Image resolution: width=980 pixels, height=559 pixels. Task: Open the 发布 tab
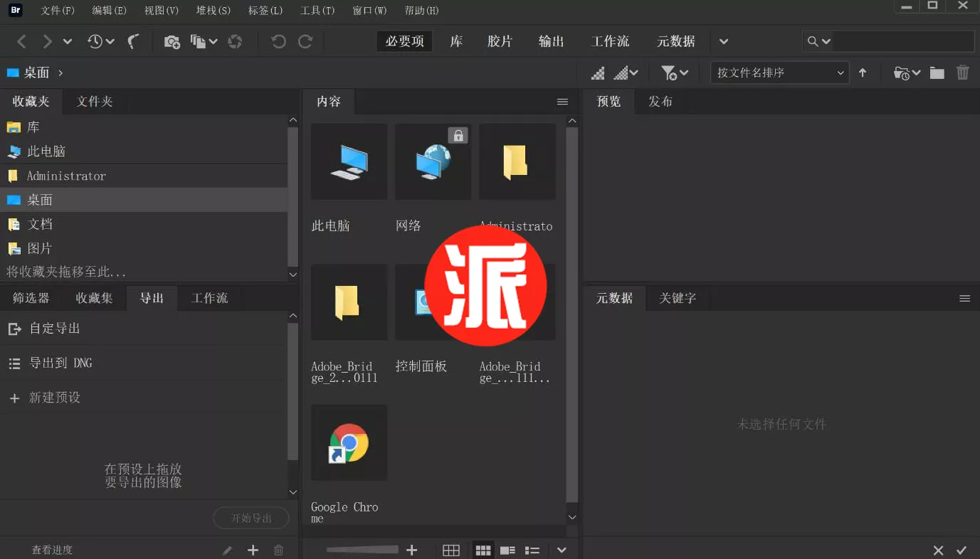click(x=660, y=102)
